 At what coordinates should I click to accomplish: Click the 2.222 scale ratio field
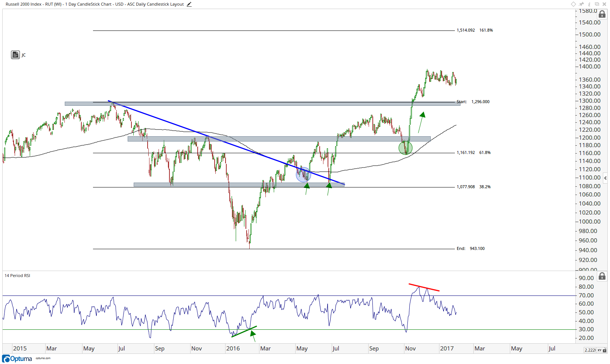[590, 350]
